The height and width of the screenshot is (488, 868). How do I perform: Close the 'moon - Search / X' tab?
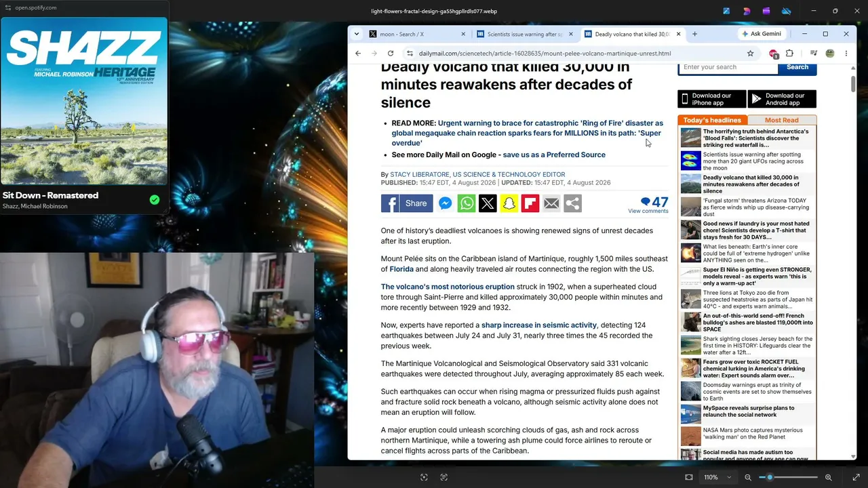(464, 34)
